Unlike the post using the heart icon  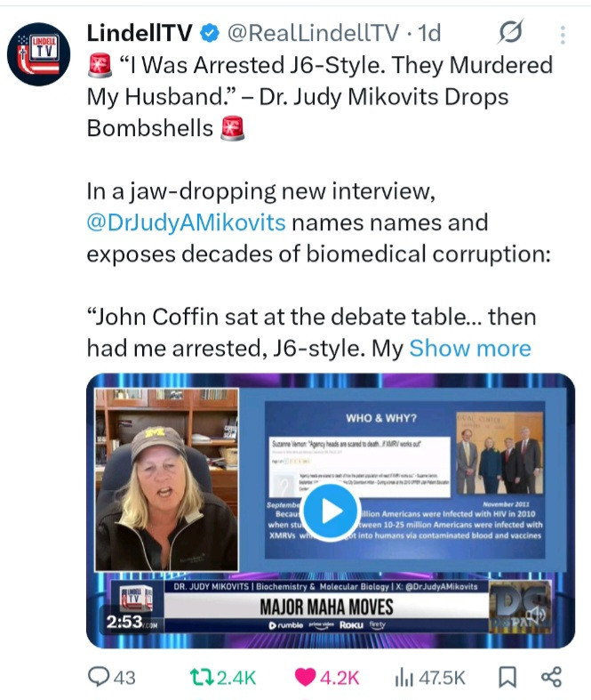click(x=305, y=677)
